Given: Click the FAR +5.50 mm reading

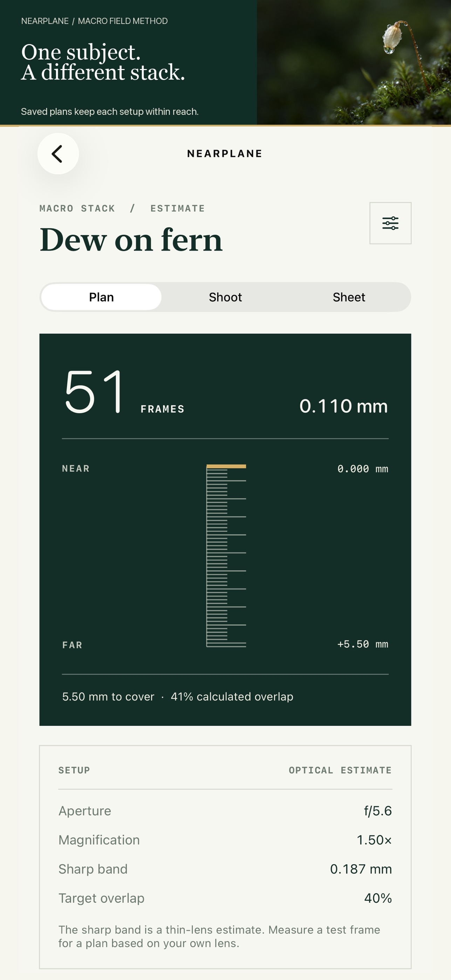Looking at the screenshot, I should [x=362, y=644].
